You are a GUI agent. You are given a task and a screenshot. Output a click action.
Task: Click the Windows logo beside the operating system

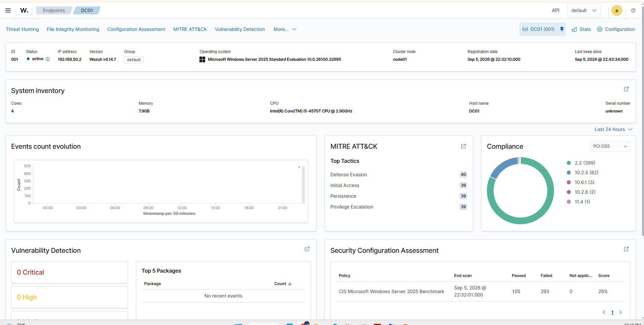coord(202,59)
